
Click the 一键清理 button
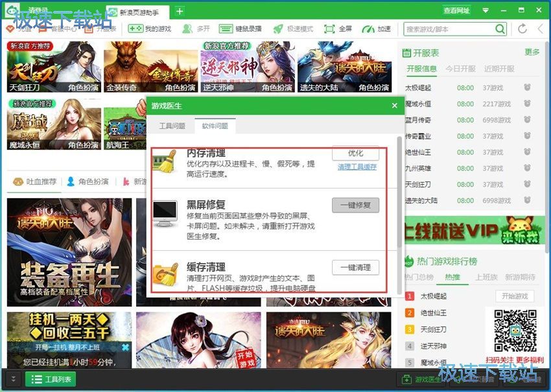coord(356,268)
